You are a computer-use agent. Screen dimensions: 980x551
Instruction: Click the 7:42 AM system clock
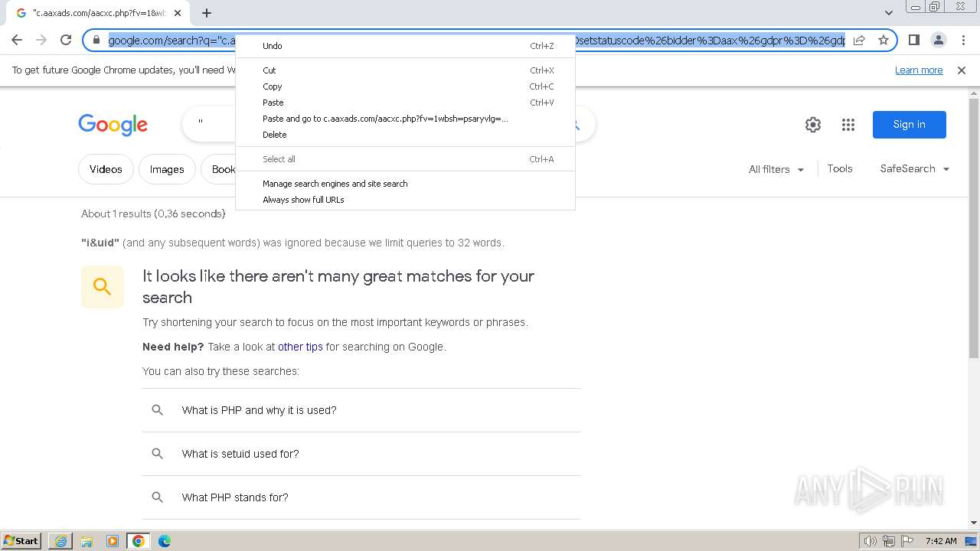point(941,541)
